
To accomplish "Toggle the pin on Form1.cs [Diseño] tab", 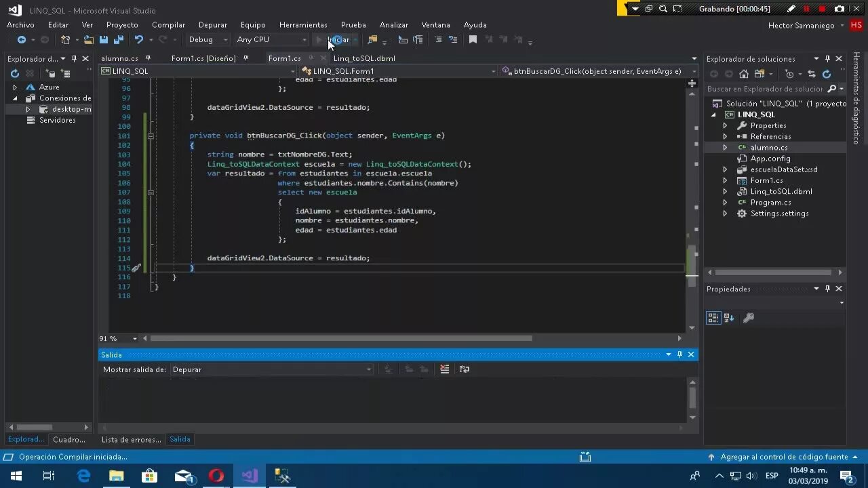I will pos(246,58).
